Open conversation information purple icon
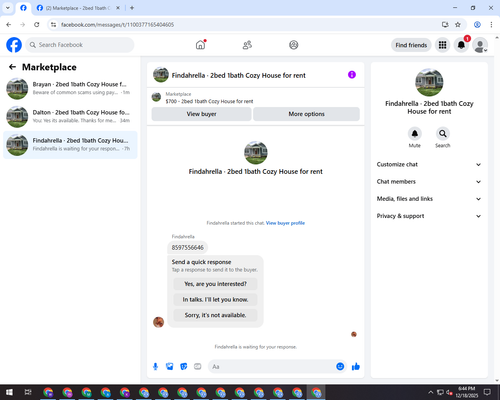The width and height of the screenshot is (500, 400). pyautogui.click(x=352, y=75)
